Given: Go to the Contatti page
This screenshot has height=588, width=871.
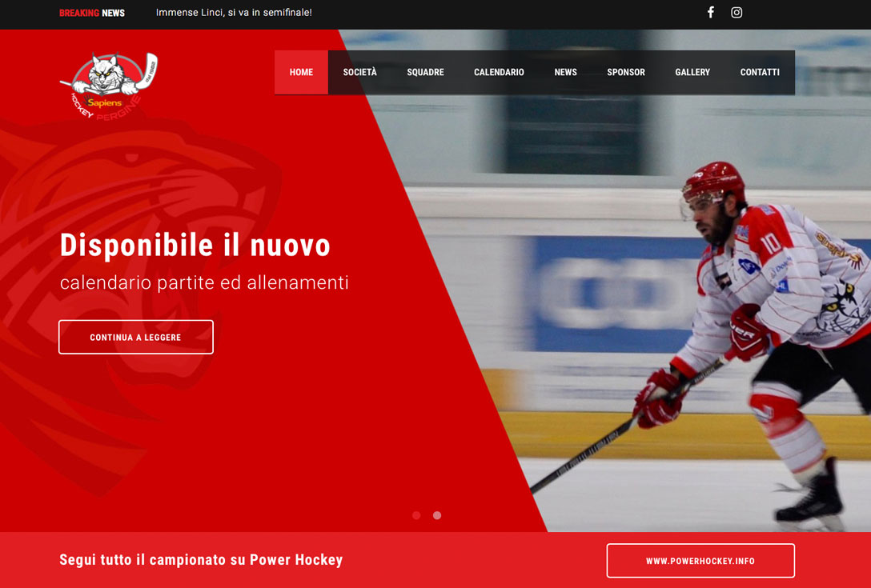Looking at the screenshot, I should [760, 72].
